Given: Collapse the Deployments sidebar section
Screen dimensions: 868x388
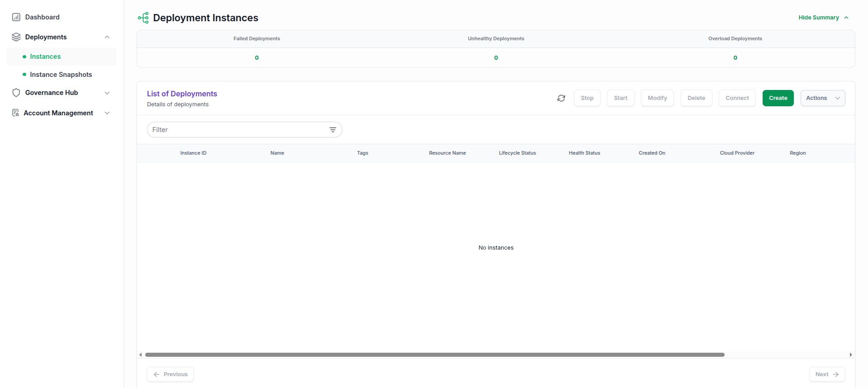Looking at the screenshot, I should pos(107,37).
